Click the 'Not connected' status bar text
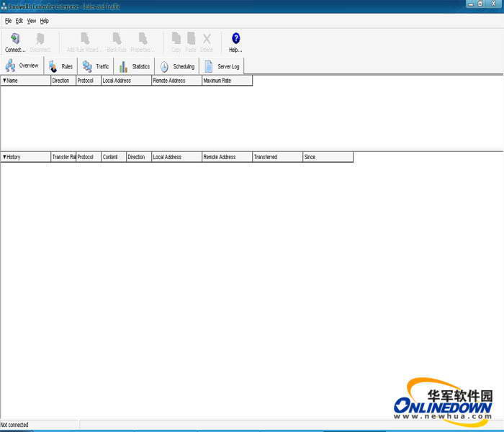This screenshot has width=504, height=432. [x=14, y=425]
